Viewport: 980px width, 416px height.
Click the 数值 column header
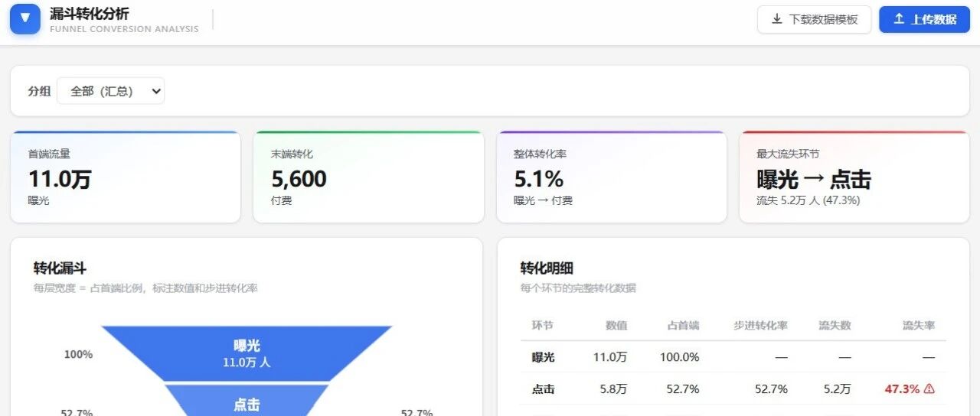616,326
